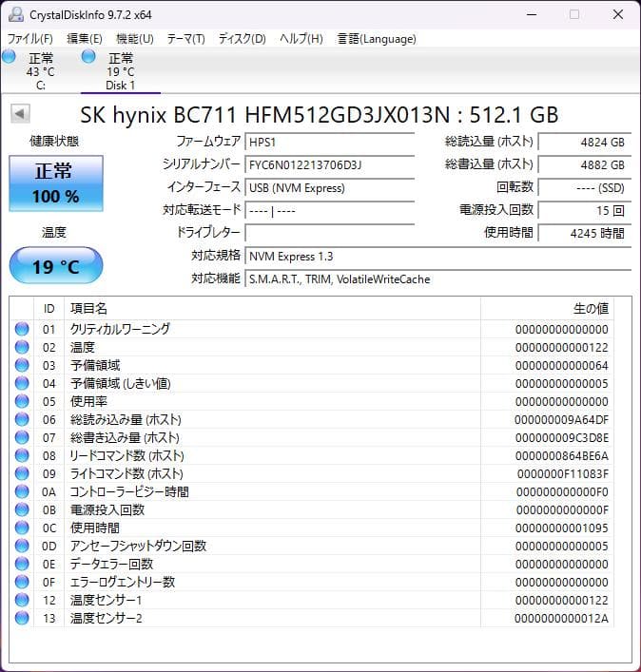Screen dimensions: 641x672
Task: Select the Disk 1 drive tab
Action: click(121, 71)
